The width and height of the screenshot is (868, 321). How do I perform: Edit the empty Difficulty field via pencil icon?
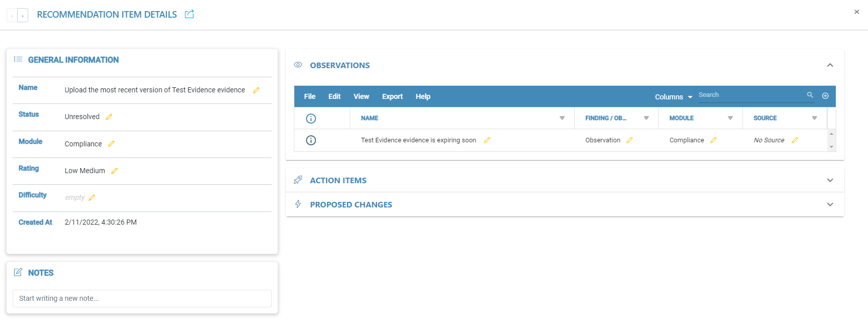coord(92,198)
